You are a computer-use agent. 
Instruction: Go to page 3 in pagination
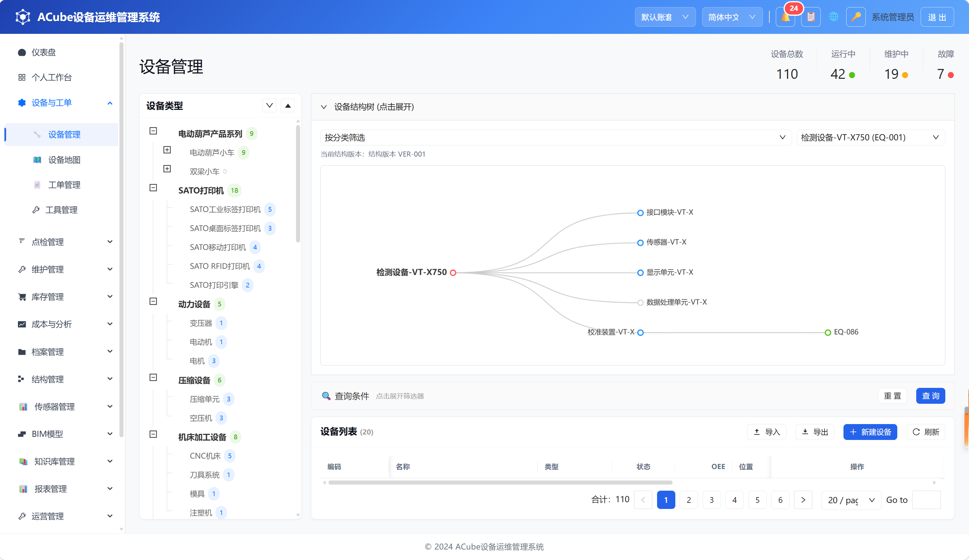(x=712, y=500)
